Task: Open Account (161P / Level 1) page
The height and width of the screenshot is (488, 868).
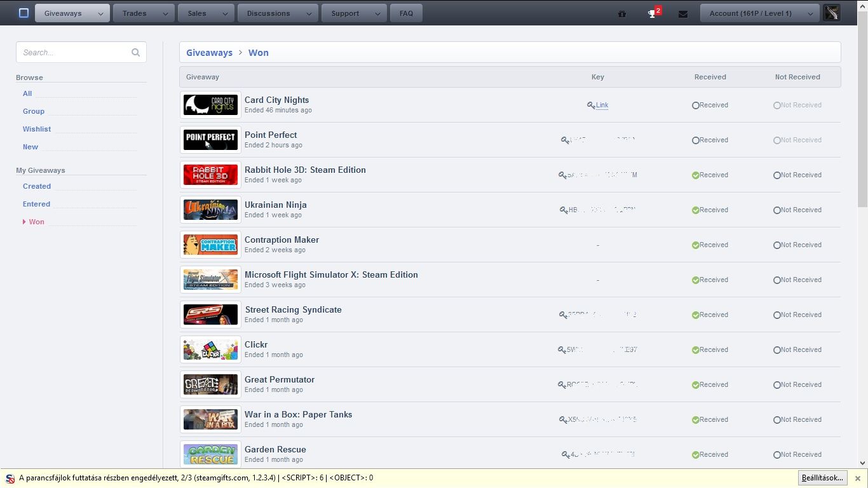Action: 750,13
